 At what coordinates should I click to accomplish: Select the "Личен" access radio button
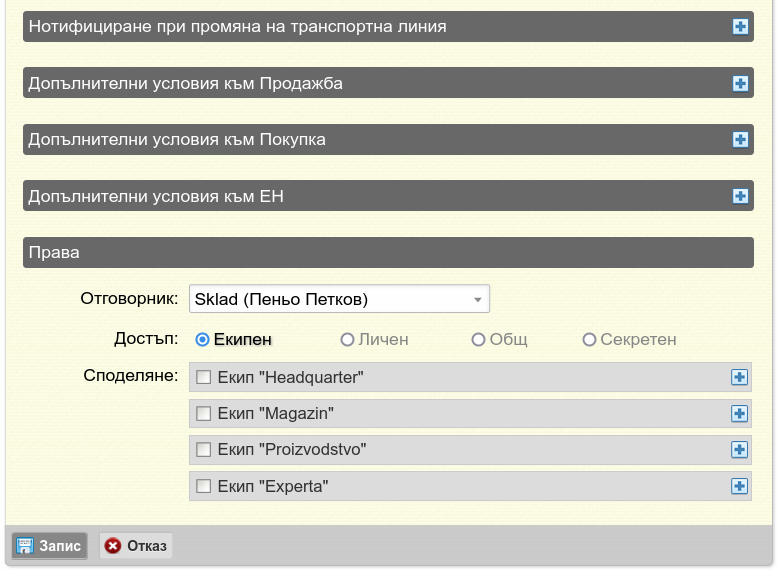click(347, 340)
